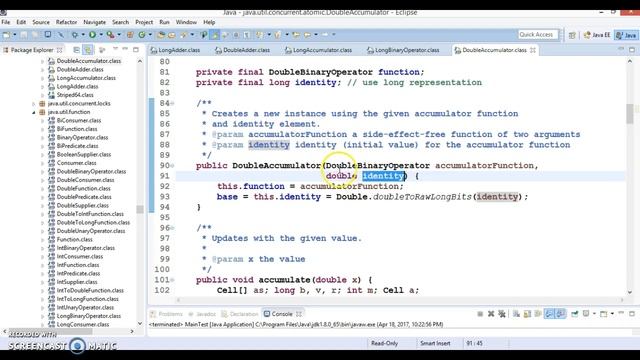
Task: Open the Debug button dropdown arrow
Action: (82, 35)
